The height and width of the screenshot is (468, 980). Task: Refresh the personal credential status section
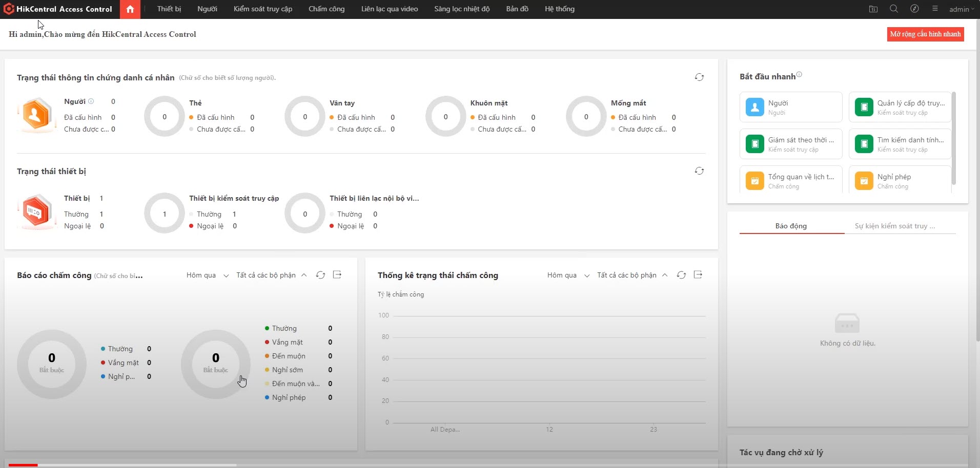pyautogui.click(x=699, y=77)
